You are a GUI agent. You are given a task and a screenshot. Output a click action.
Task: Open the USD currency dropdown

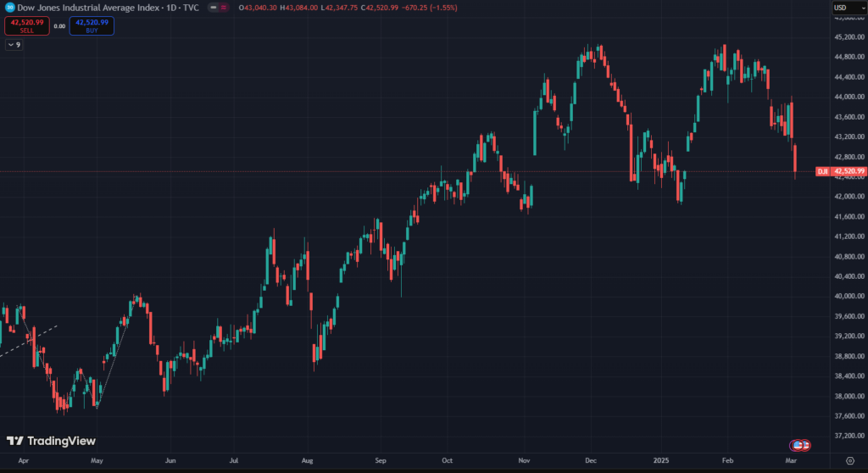[x=849, y=8]
